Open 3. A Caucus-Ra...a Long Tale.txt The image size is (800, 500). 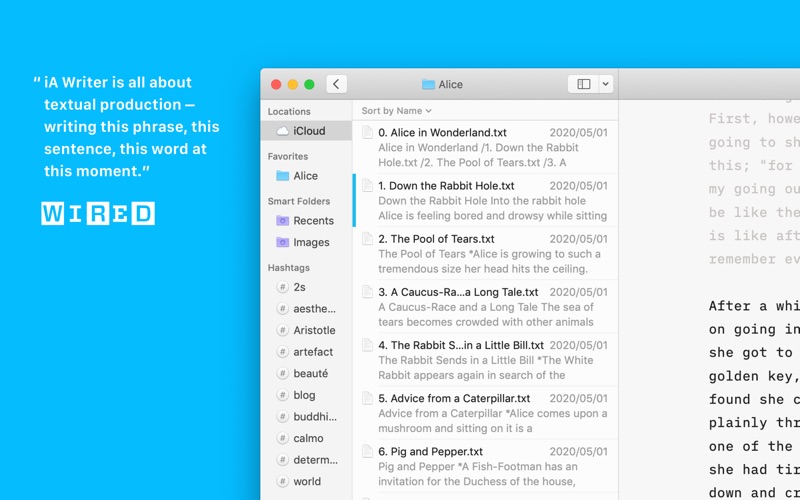coord(485,306)
